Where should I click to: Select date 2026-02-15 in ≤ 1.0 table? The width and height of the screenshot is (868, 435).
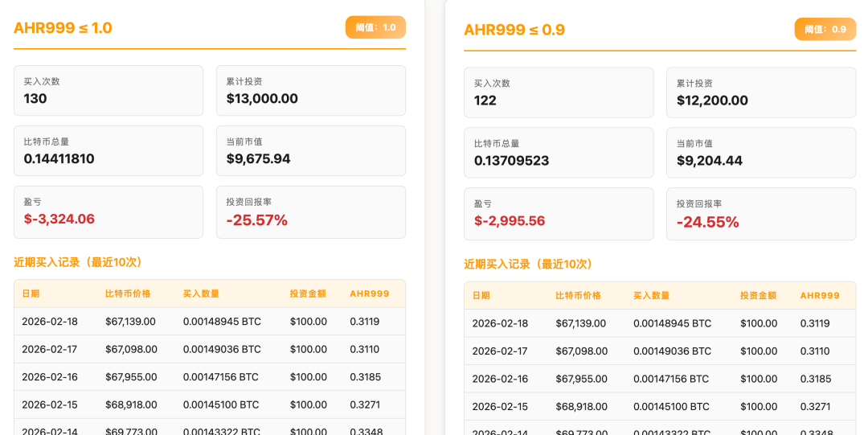[x=50, y=404]
